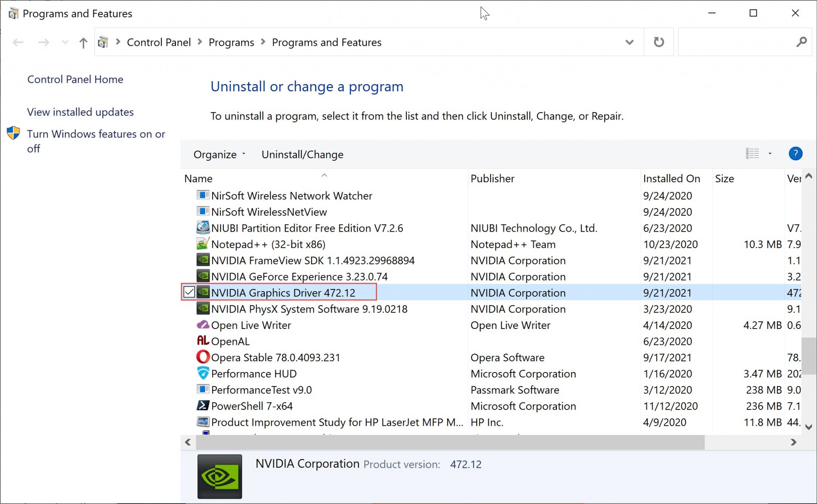Select the OpenAL icon
The height and width of the screenshot is (504, 817).
pyautogui.click(x=203, y=341)
